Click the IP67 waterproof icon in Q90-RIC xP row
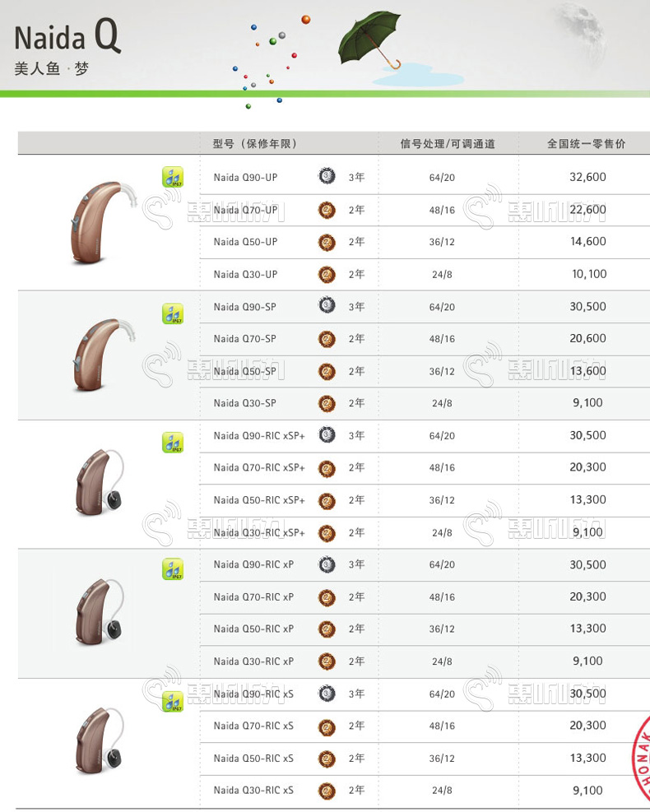 [x=172, y=569]
